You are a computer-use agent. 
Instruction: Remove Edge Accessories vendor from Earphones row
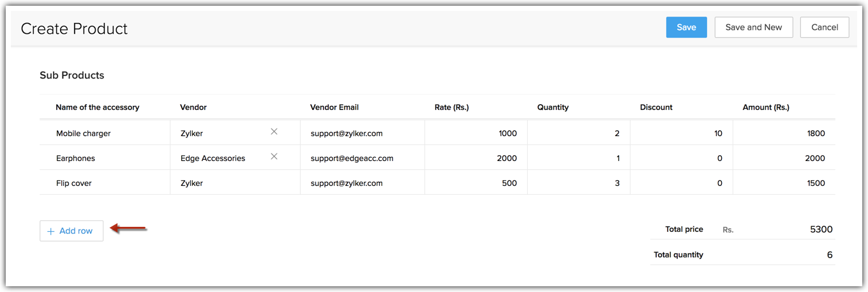pos(274,157)
